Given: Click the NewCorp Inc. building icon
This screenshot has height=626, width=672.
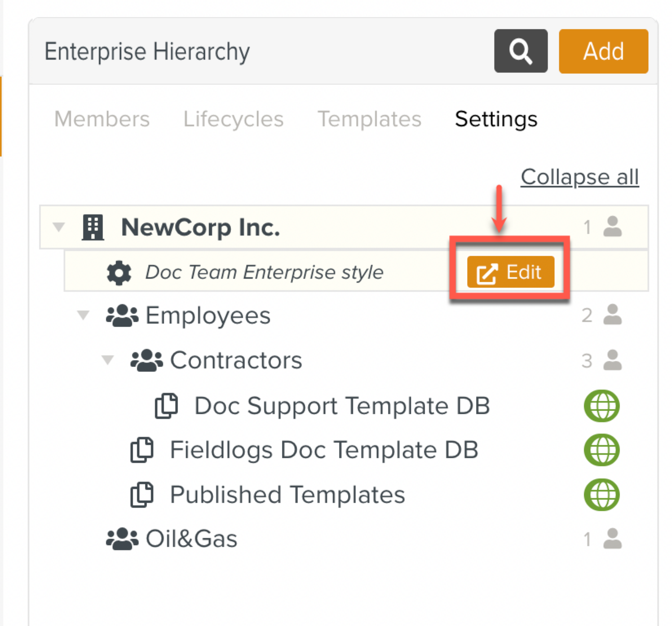Looking at the screenshot, I should pos(93,227).
